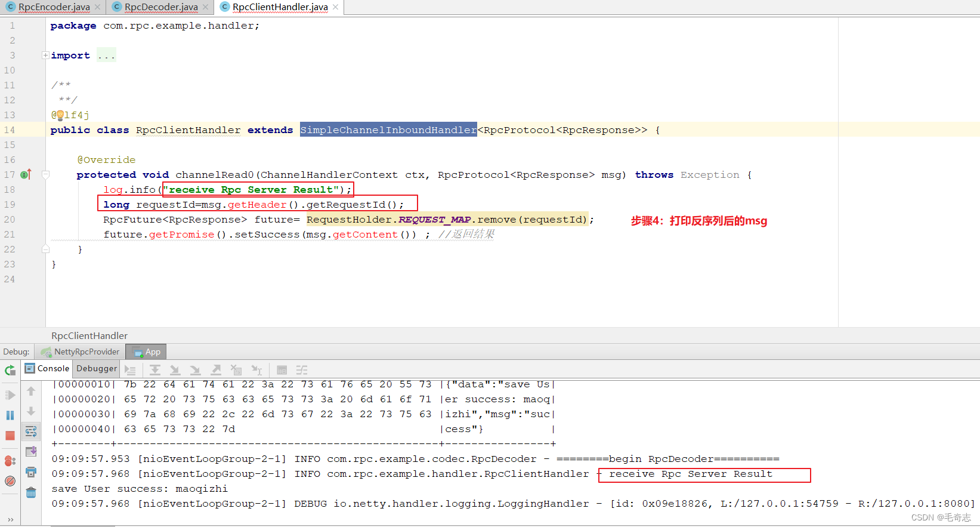Click Show Execution Point icon

click(130, 370)
